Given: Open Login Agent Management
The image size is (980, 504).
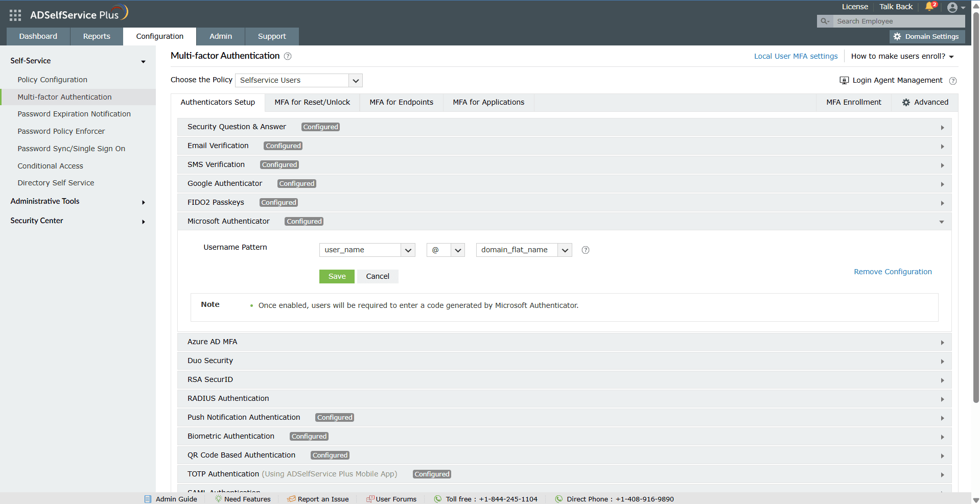Looking at the screenshot, I should pyautogui.click(x=891, y=80).
